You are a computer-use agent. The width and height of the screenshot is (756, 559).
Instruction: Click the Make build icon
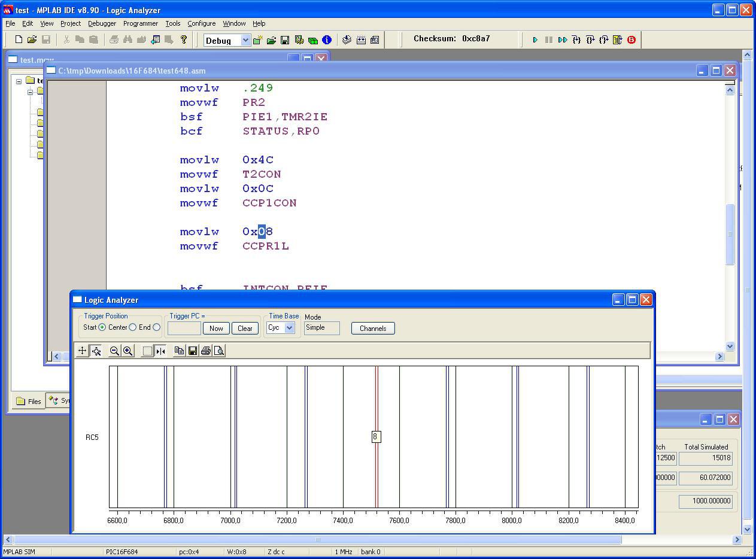pos(347,40)
